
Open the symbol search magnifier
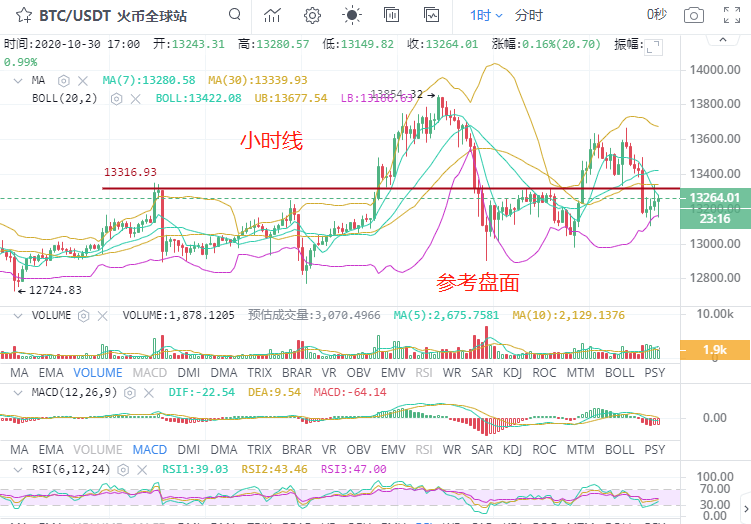[235, 14]
